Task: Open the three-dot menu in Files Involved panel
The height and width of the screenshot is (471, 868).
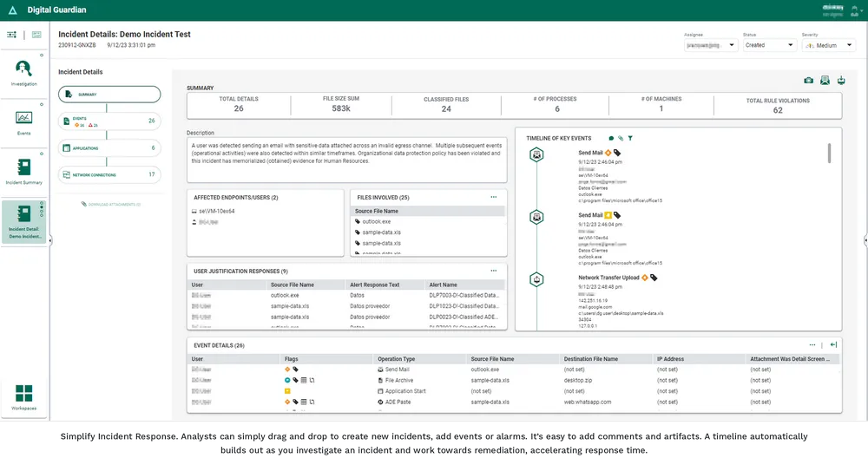Action: tap(493, 197)
